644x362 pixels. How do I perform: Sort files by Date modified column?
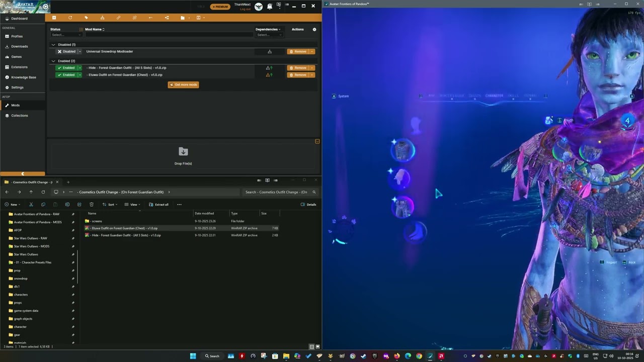tap(211, 213)
